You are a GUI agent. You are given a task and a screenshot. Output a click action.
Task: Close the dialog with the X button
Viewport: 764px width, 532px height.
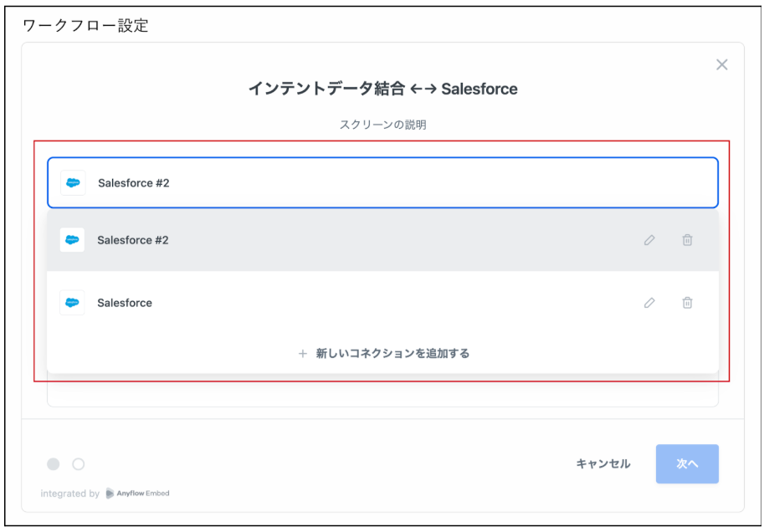pyautogui.click(x=721, y=64)
